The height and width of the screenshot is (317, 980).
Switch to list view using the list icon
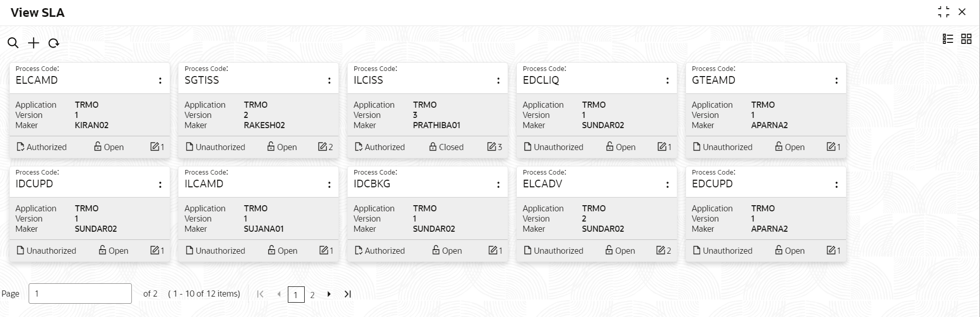[947, 39]
